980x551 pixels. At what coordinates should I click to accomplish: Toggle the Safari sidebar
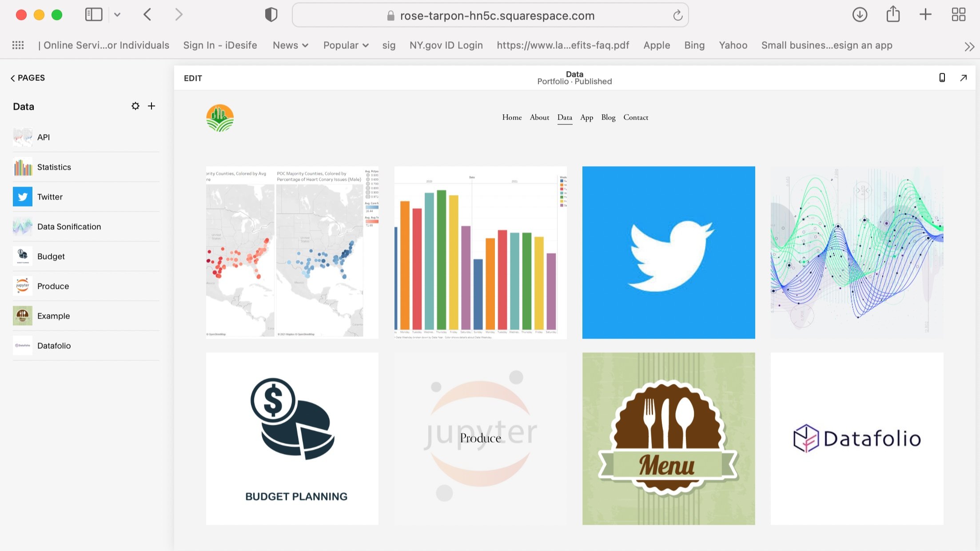click(x=94, y=15)
